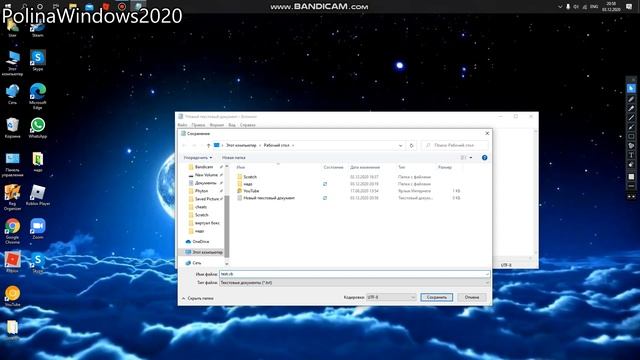Open WhatsApp desktop shortcut
Image resolution: width=640 pixels, height=360 pixels.
click(x=38, y=128)
